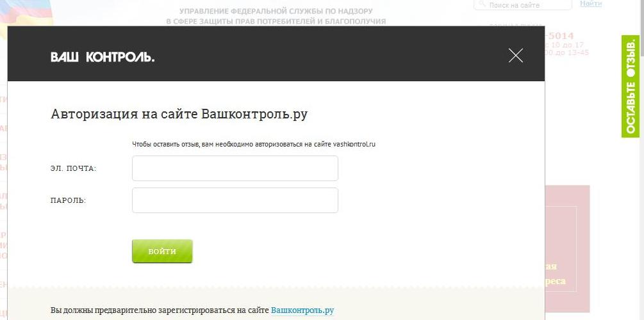Click the green ВОЙТИ button
Viewport: 644px width, 320px height.
click(162, 251)
